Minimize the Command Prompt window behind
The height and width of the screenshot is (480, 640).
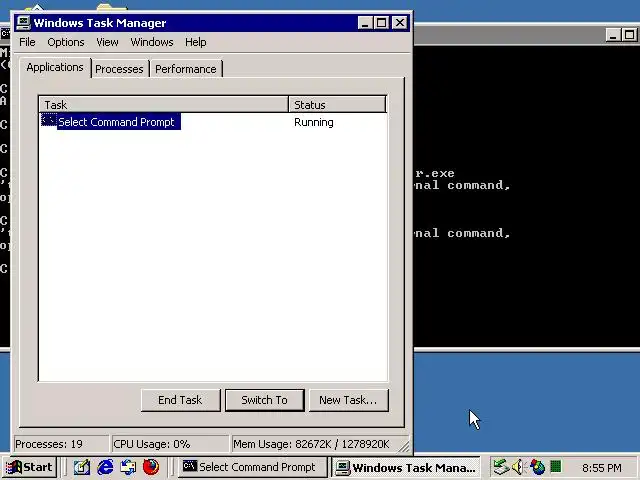coord(613,35)
